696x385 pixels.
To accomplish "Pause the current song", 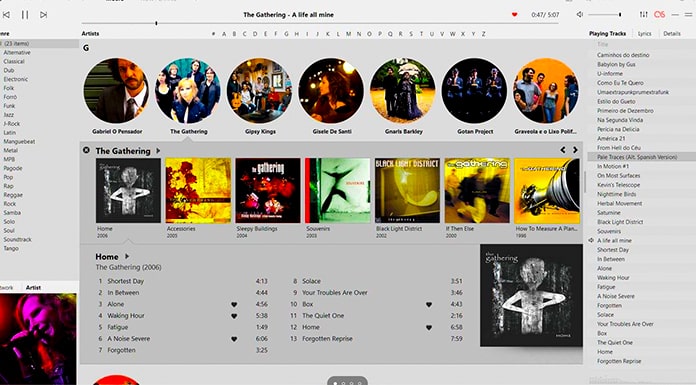I will (x=25, y=15).
